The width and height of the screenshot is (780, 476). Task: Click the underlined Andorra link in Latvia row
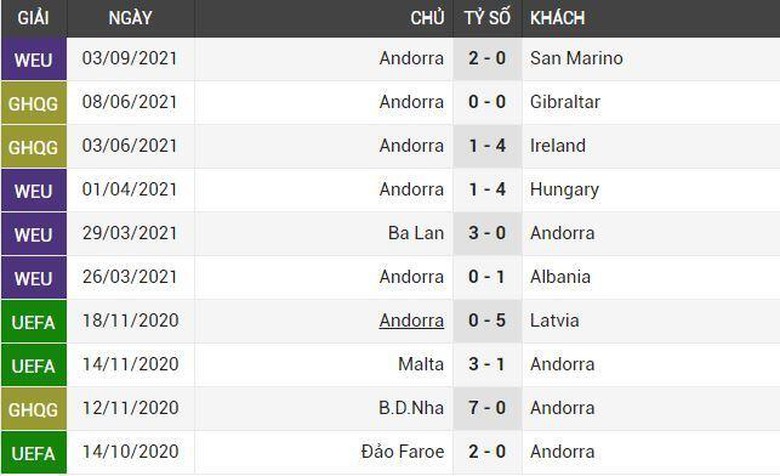[x=411, y=321]
